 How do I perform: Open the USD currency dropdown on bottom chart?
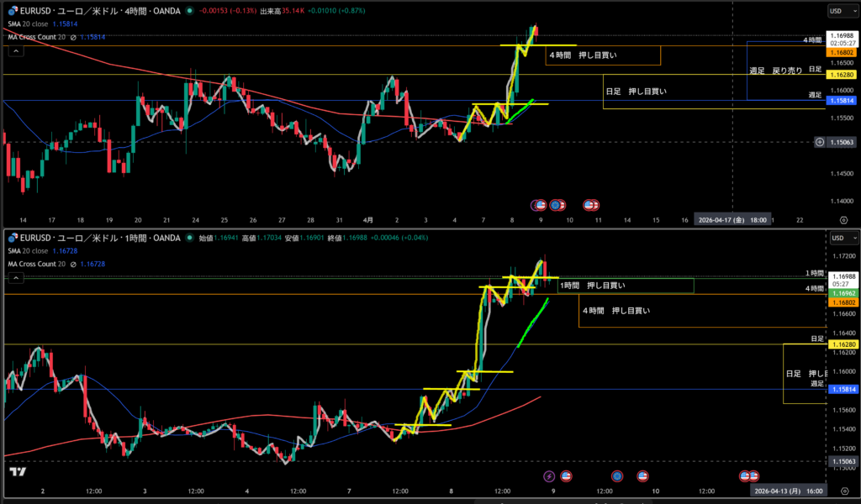[838, 238]
